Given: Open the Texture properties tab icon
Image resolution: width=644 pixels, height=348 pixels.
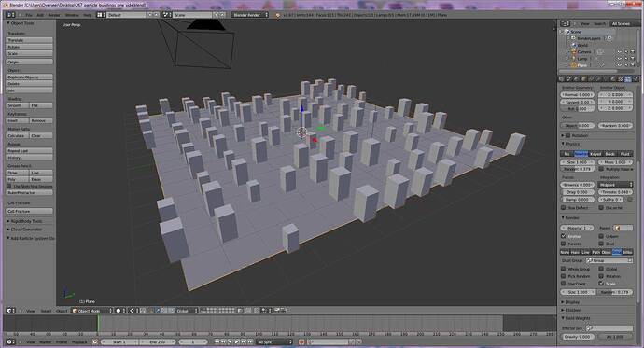Looking at the screenshot, I should pos(620,78).
